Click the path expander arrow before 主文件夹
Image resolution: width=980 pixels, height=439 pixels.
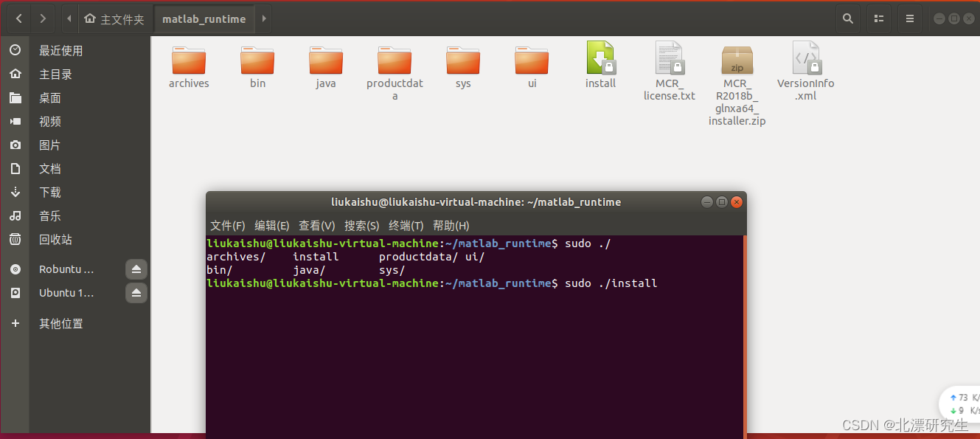click(x=69, y=18)
